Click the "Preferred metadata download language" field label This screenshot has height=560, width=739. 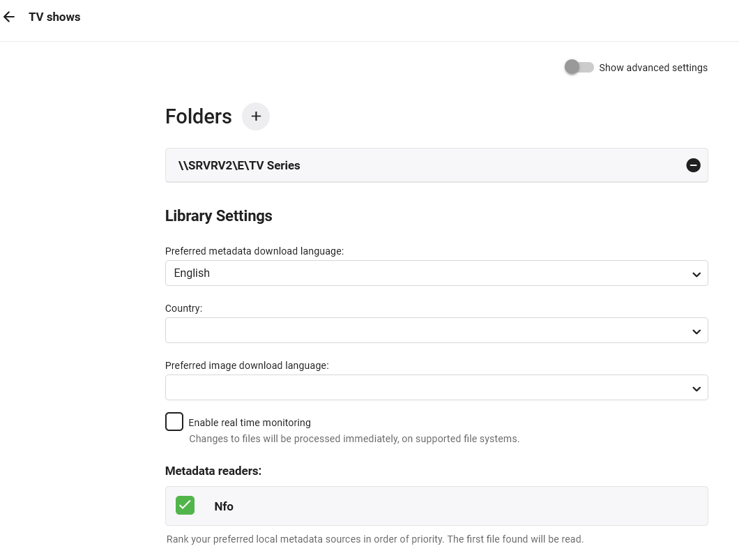(x=254, y=251)
